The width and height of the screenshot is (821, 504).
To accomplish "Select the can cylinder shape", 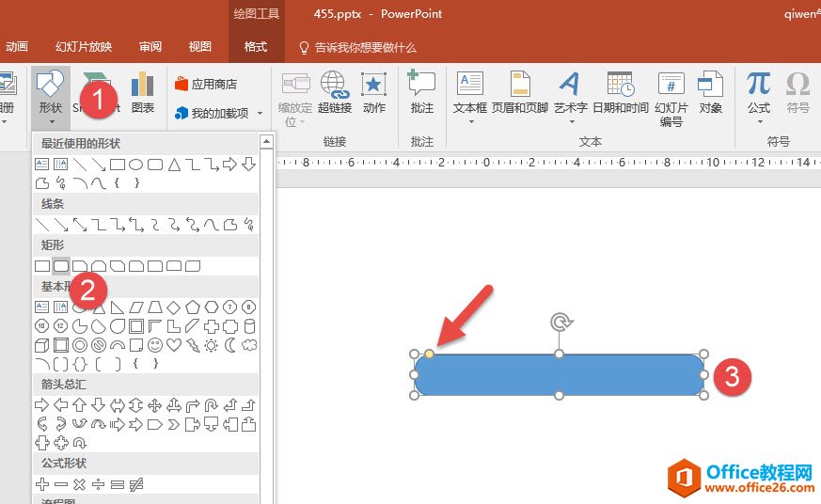I will click(x=249, y=326).
